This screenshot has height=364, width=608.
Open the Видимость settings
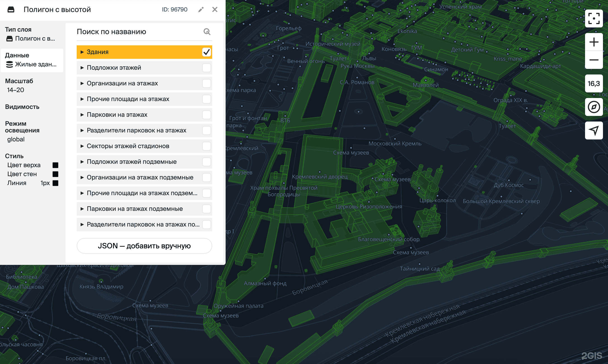tap(22, 107)
